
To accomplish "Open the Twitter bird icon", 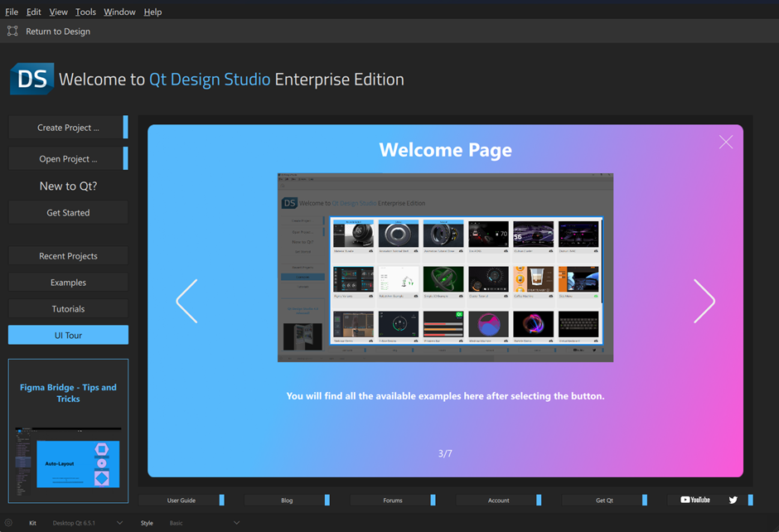I will point(733,500).
